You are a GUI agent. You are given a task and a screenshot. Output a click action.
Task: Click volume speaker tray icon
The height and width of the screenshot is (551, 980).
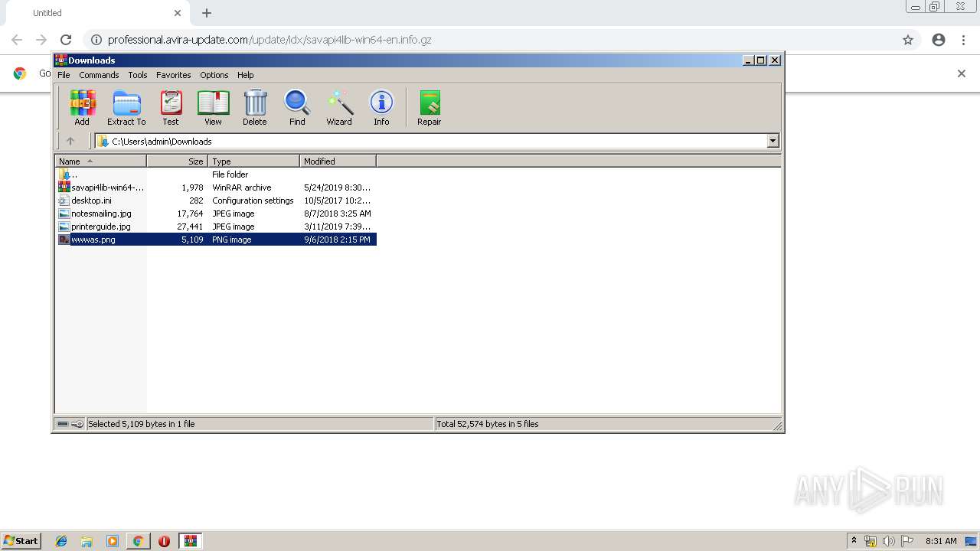click(889, 541)
